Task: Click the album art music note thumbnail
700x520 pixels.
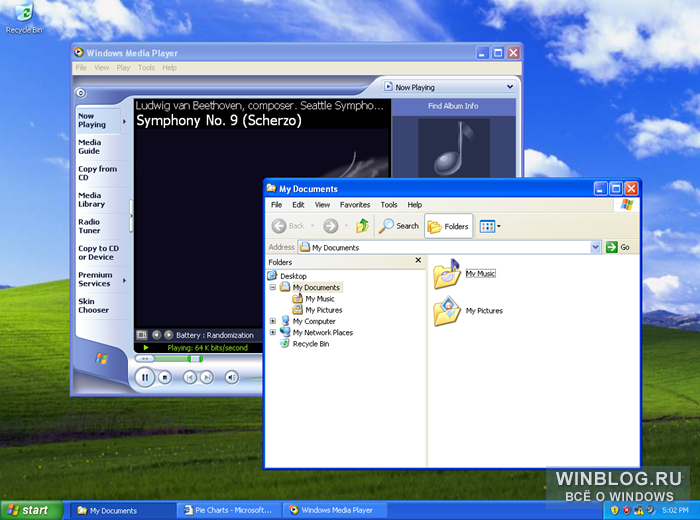Action: [x=454, y=148]
